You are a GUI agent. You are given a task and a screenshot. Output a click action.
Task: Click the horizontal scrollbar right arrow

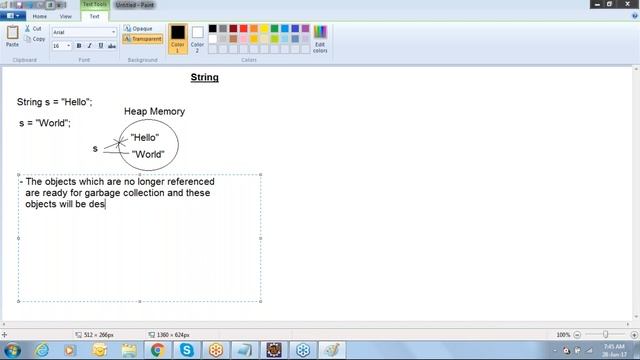(628, 324)
